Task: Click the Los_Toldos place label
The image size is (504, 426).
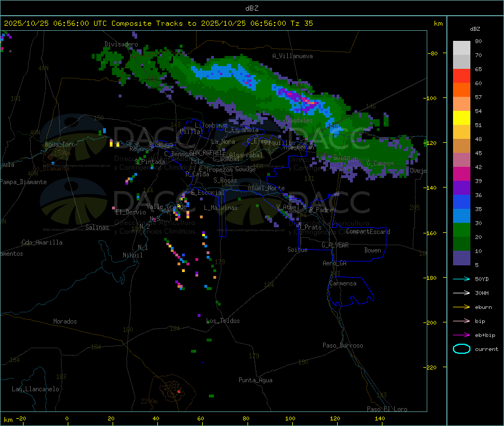Action: [x=223, y=321]
